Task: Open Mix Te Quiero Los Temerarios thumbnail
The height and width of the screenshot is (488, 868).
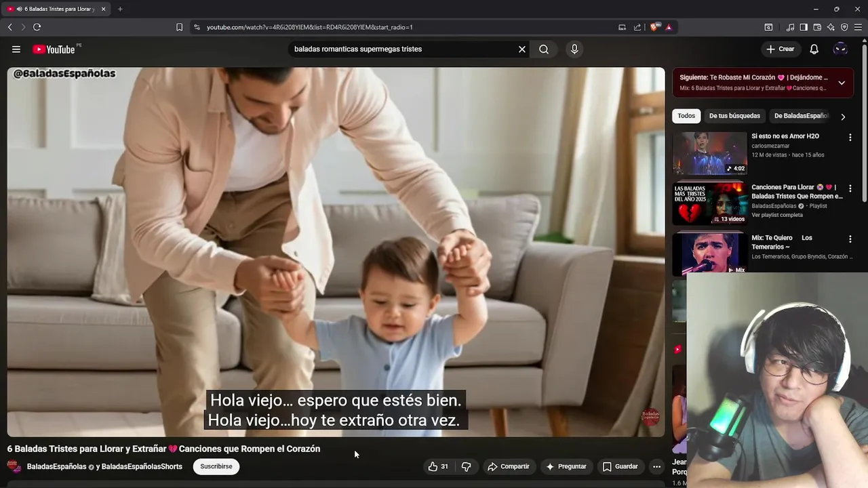Action: click(x=710, y=254)
